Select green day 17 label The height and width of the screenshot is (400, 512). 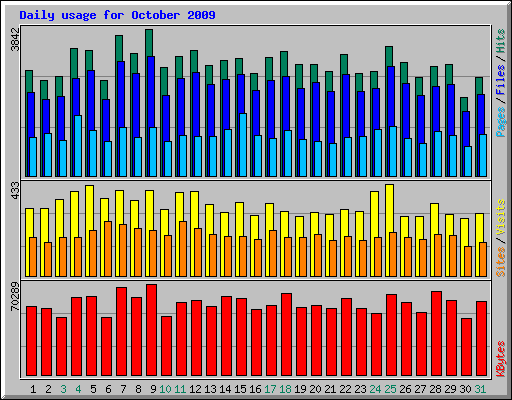click(x=270, y=389)
